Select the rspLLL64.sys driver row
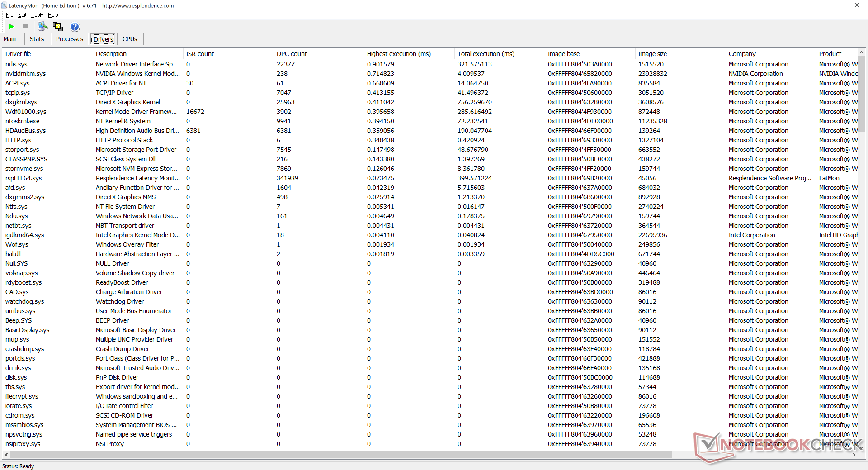Viewport: 868px width, 470px height. (x=430, y=178)
